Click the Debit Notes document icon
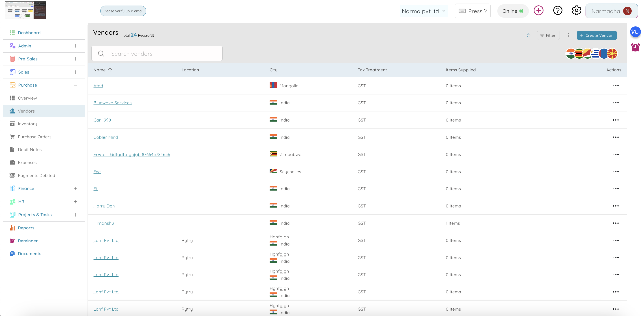Screen dimensions: 644x316 click(12, 149)
